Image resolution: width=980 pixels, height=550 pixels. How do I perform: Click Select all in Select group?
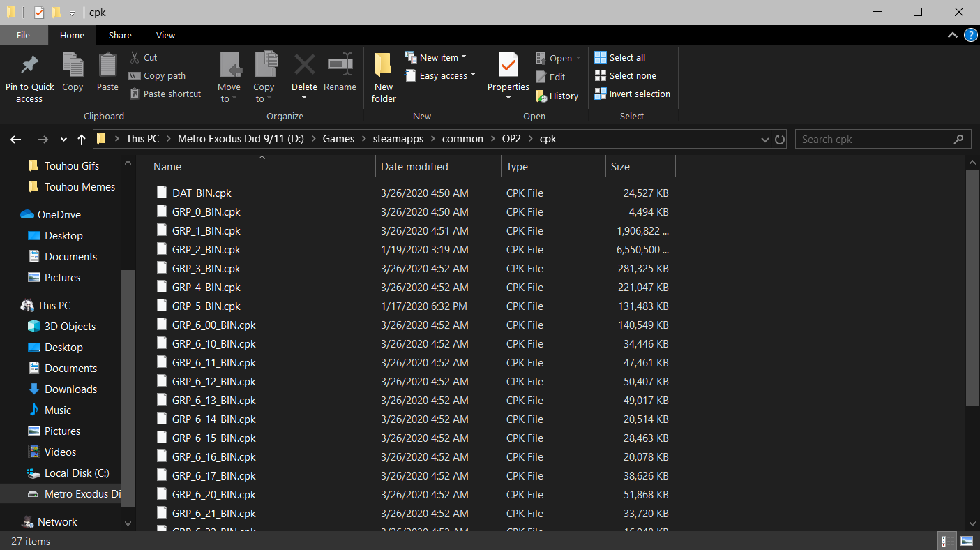[620, 57]
